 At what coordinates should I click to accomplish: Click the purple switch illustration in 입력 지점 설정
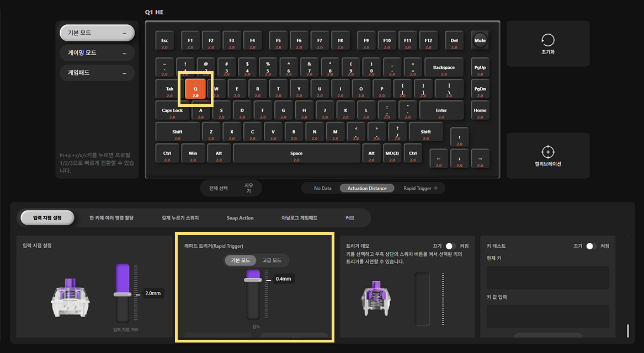coord(70,297)
